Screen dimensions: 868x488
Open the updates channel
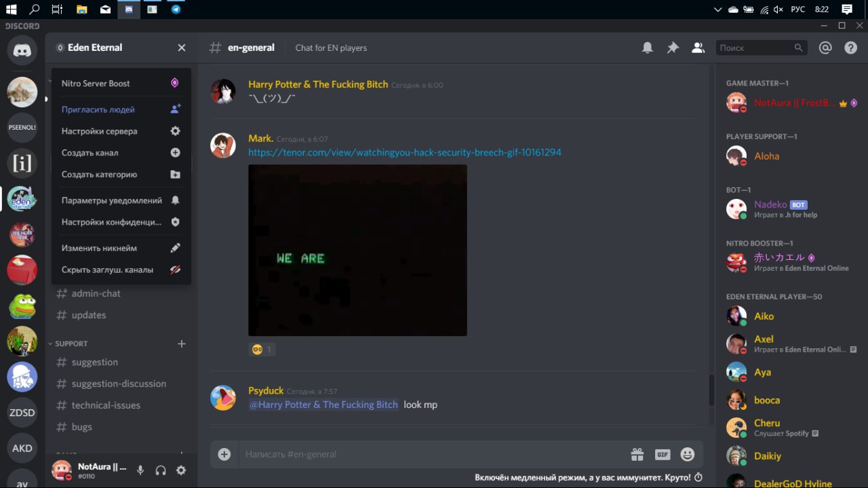pos(121,315)
